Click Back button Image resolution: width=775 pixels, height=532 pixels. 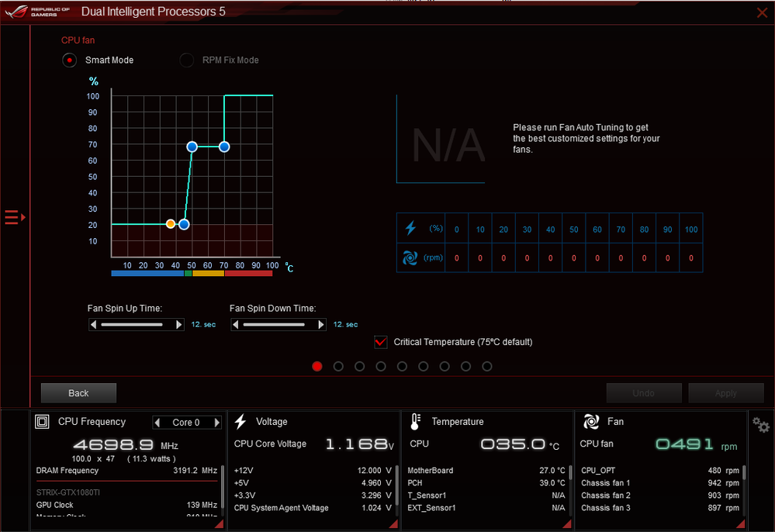[78, 393]
